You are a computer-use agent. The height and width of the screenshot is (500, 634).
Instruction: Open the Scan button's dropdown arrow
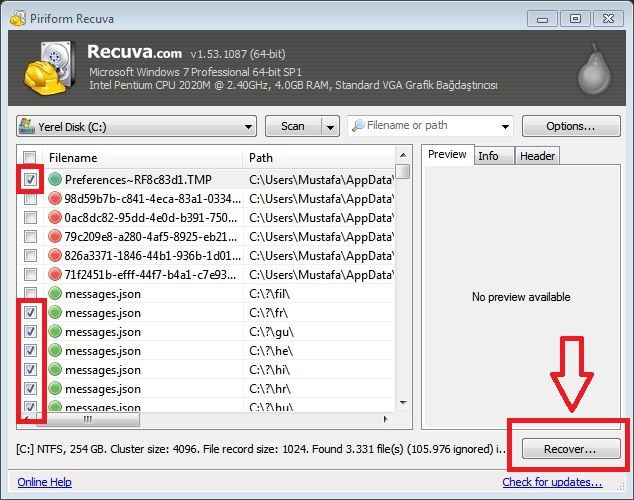coord(330,127)
